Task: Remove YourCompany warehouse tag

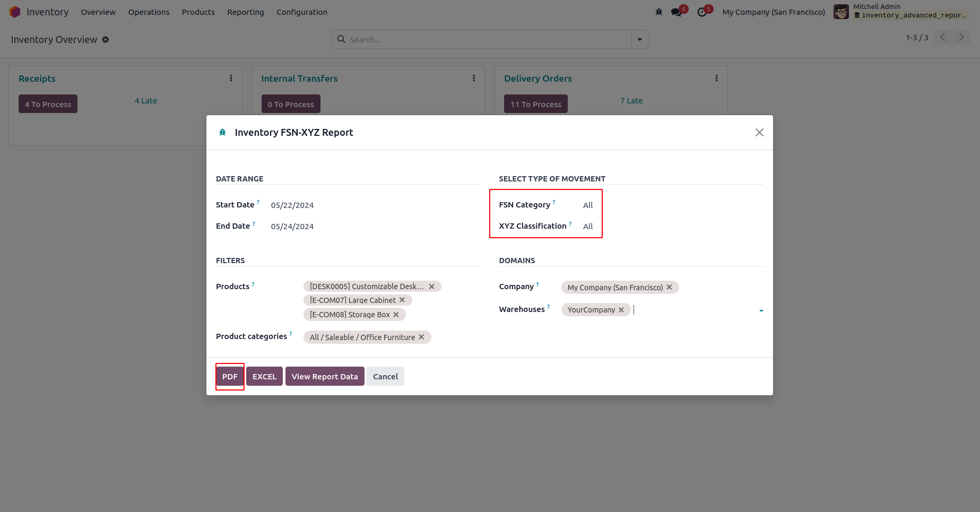Action: 621,310
